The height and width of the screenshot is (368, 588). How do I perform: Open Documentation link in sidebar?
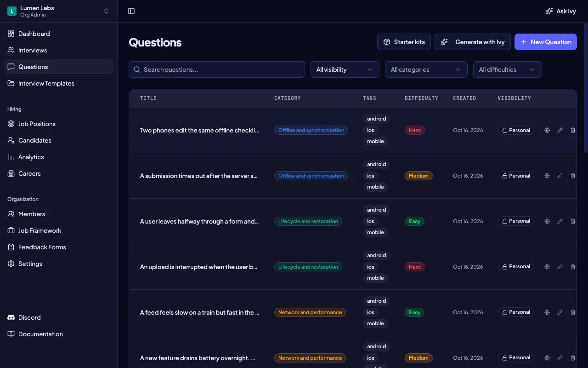58,334
